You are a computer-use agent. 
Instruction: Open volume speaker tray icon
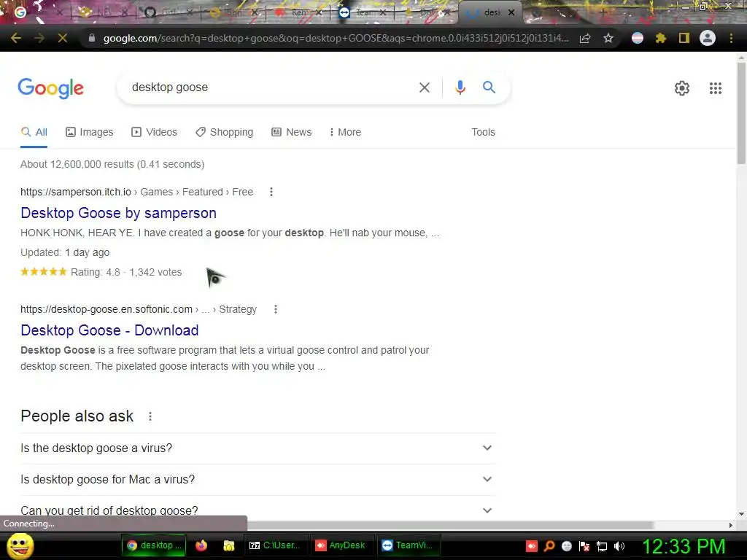tap(619, 546)
